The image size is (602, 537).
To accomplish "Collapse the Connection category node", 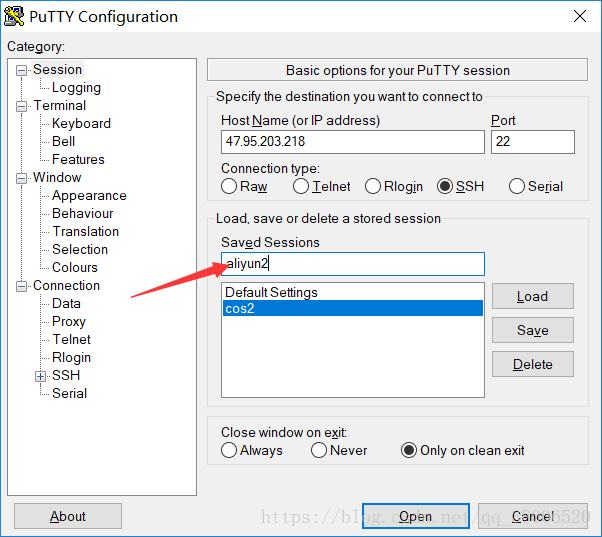I will coord(22,286).
